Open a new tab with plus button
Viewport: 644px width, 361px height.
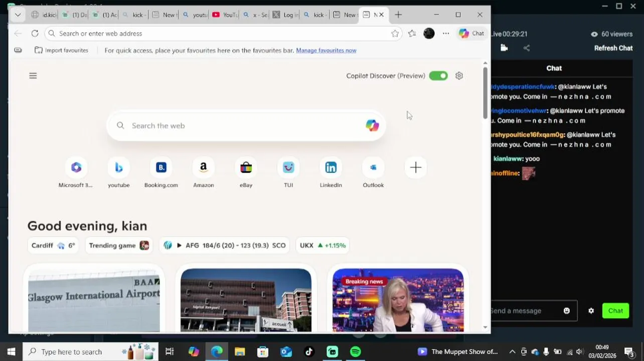pos(398,15)
